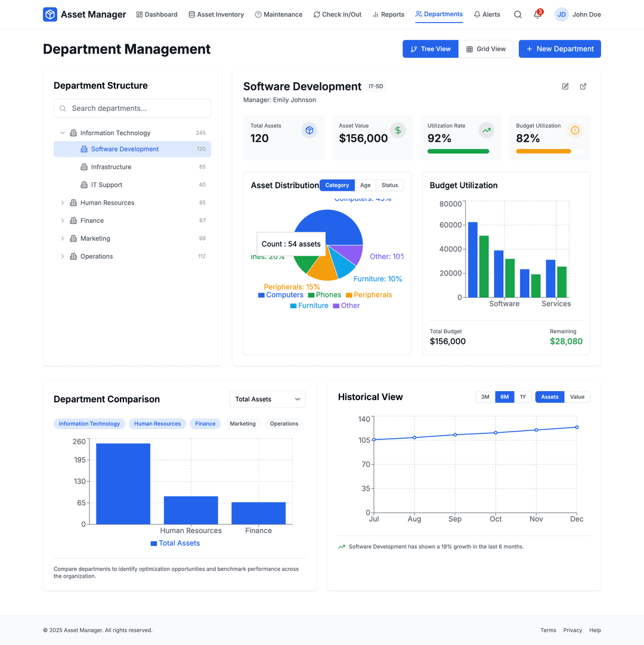The height and width of the screenshot is (645, 644).
Task: Open notifications via the bell icon
Action: pyautogui.click(x=535, y=14)
